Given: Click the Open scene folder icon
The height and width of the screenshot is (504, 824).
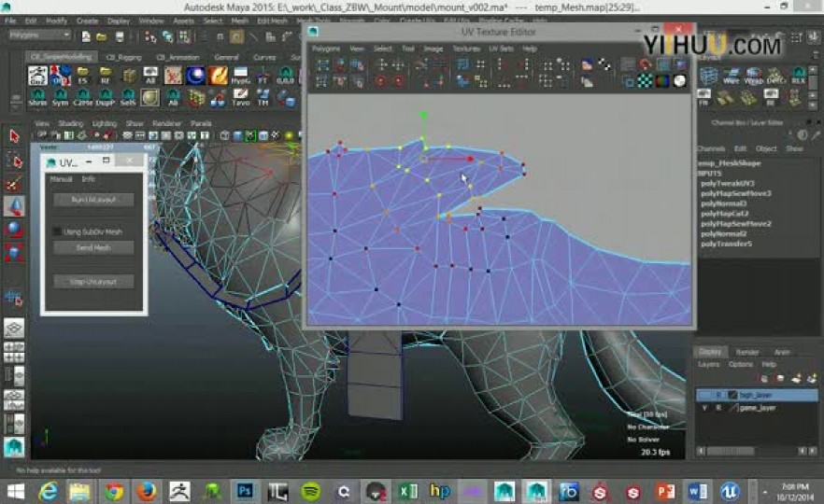Looking at the screenshot, I should [102, 36].
